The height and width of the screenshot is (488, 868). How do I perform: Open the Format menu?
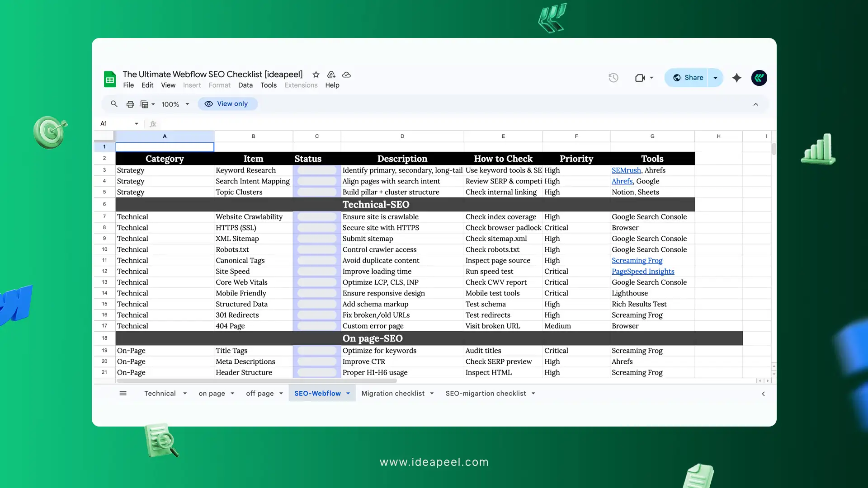tap(219, 85)
